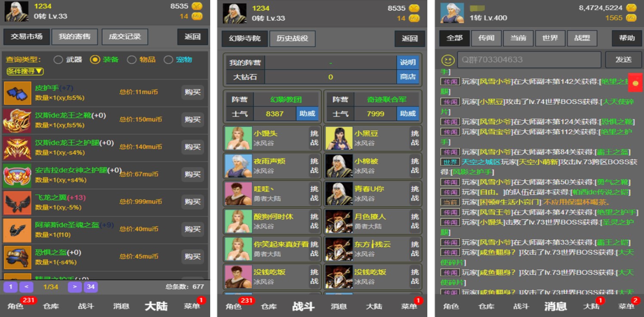Image resolution: width=644 pixels, height=317 pixels.
Task: Open the 世界 chat channel tab
Action: (550, 38)
